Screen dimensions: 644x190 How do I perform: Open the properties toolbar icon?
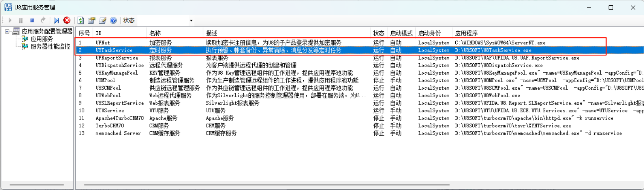click(92, 20)
